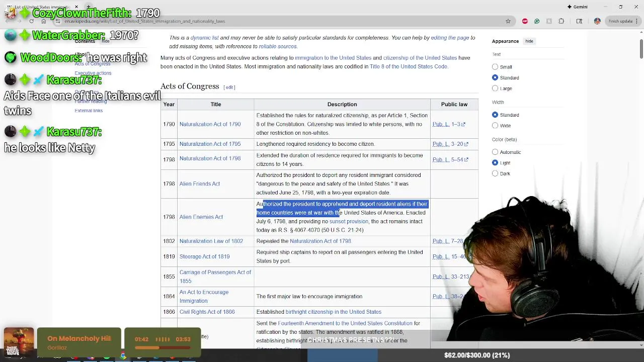Follow citizenship of the United States link
The height and width of the screenshot is (362, 644).
(420, 58)
